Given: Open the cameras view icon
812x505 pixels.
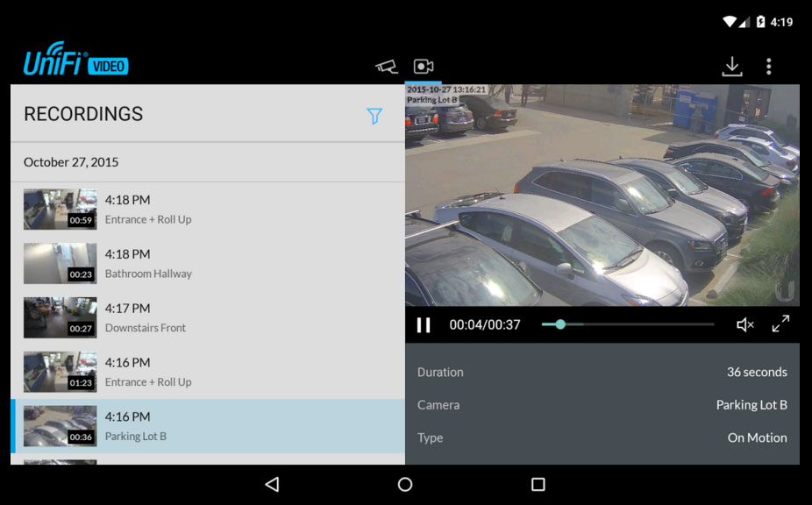Looking at the screenshot, I should pyautogui.click(x=387, y=67).
